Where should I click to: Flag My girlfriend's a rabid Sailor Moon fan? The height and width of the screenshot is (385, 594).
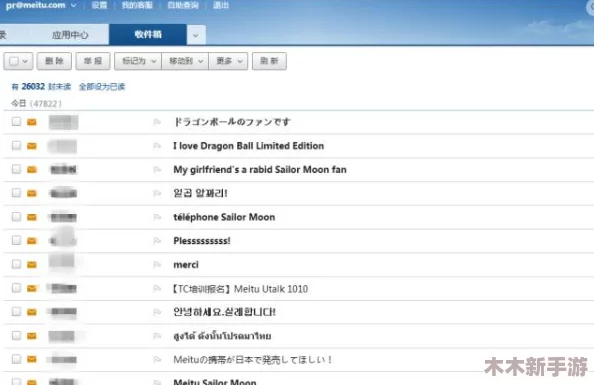tap(157, 169)
